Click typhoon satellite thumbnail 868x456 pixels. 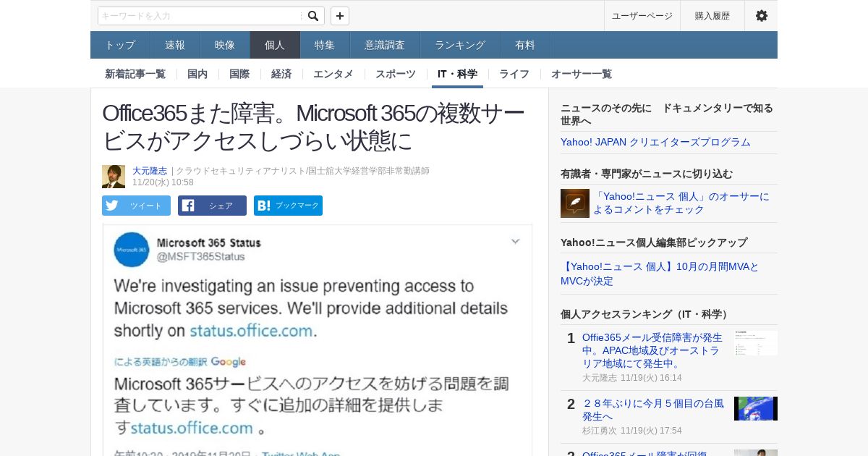point(756,408)
